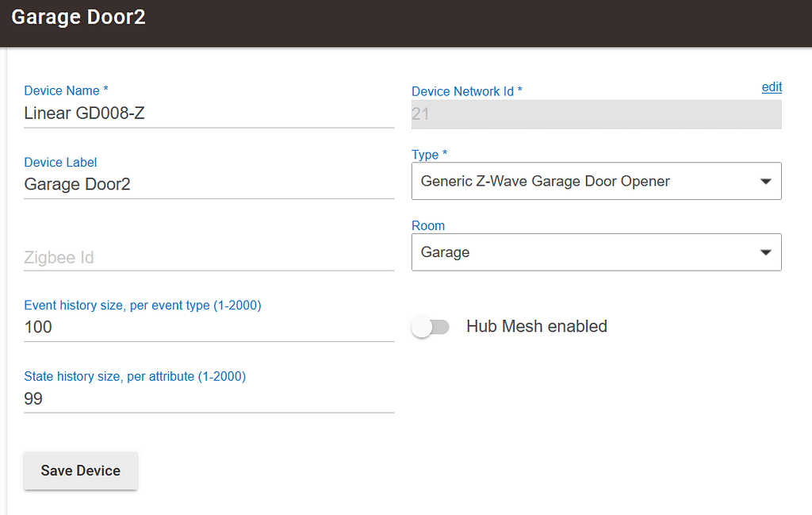
Task: Click the State history size, per attribute label
Action: pos(135,376)
